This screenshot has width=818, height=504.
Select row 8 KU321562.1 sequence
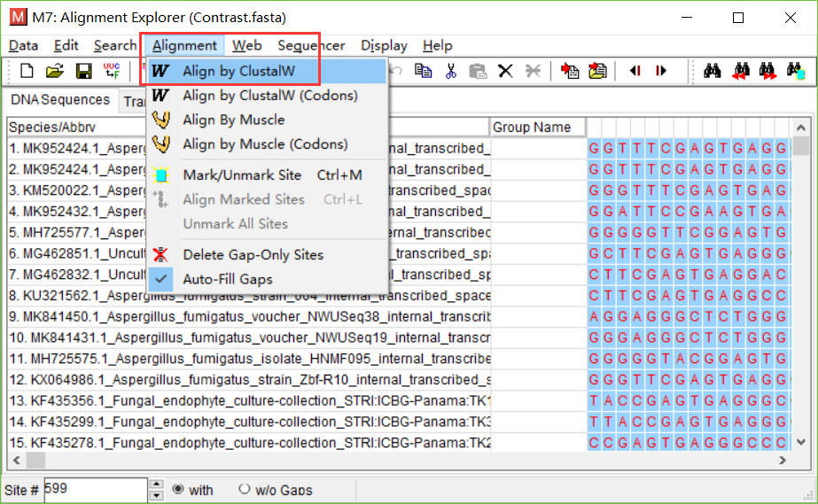click(x=249, y=296)
